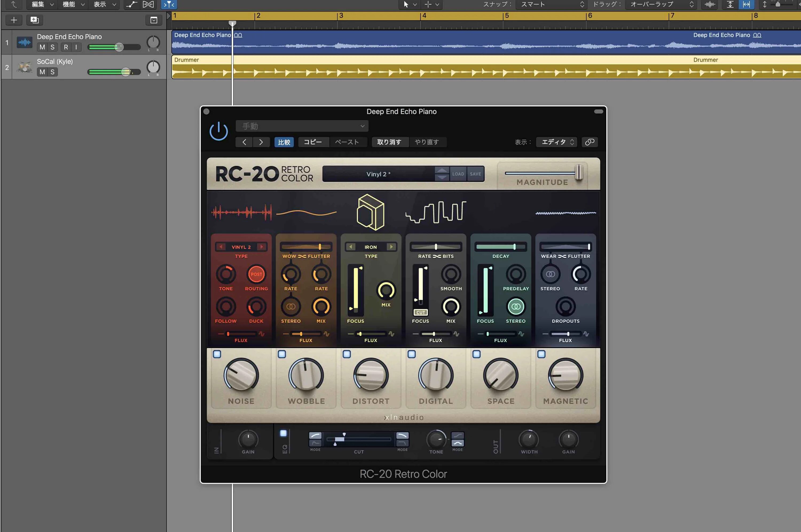The image size is (801, 532).
Task: Select previous distortion type before IRON
Action: pyautogui.click(x=351, y=247)
